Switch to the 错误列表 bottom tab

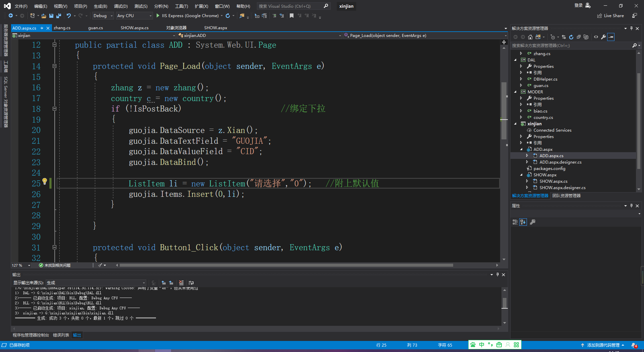point(61,335)
